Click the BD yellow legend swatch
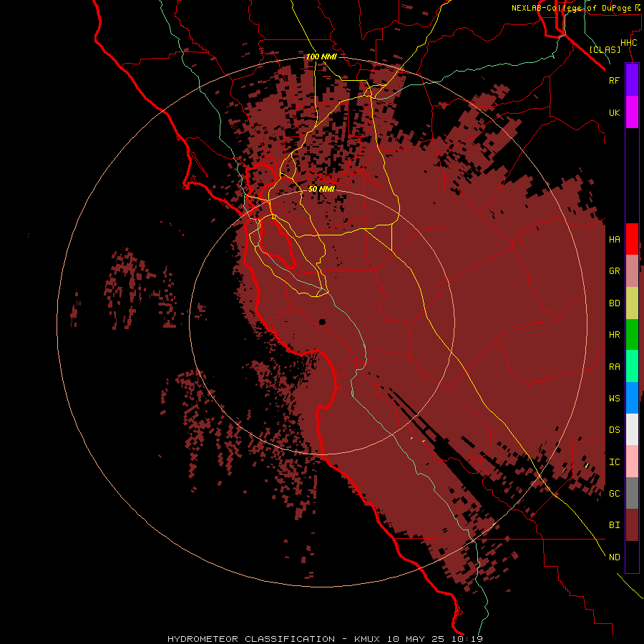644x644 pixels. pos(632,303)
